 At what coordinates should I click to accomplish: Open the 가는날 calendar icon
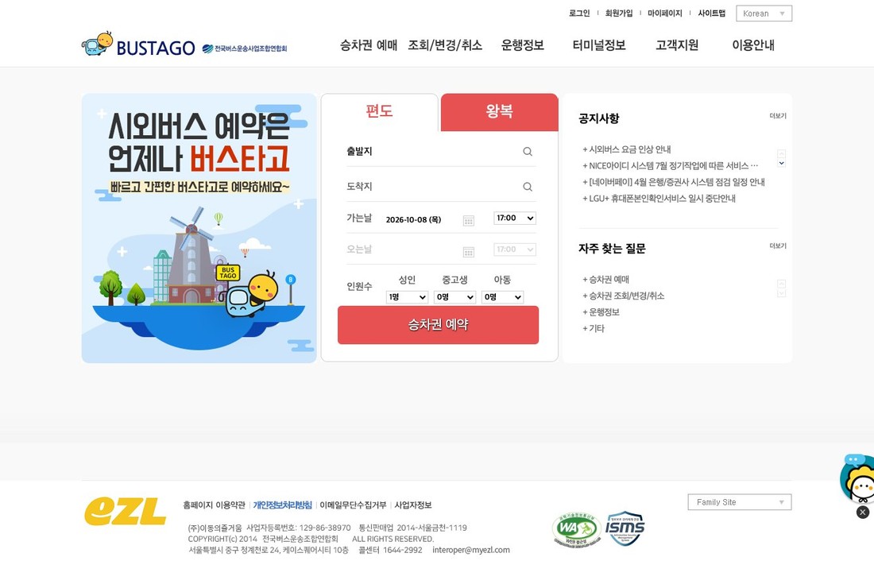pyautogui.click(x=469, y=221)
